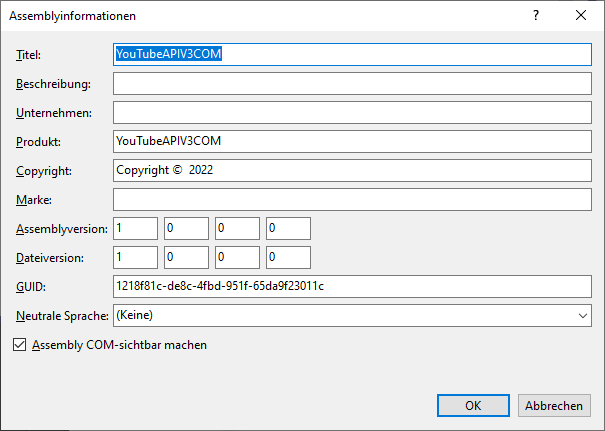Select Assemblyversion third number box
605x431 pixels.
[237, 229]
